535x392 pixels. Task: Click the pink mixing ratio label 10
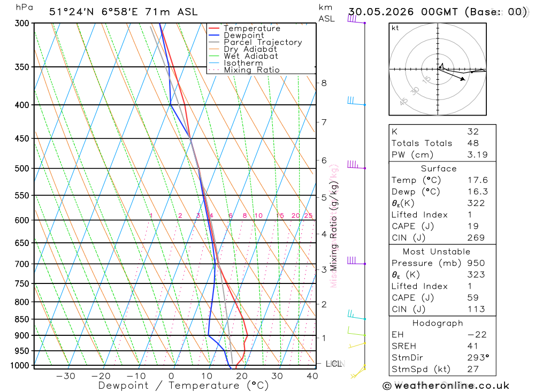(258, 216)
